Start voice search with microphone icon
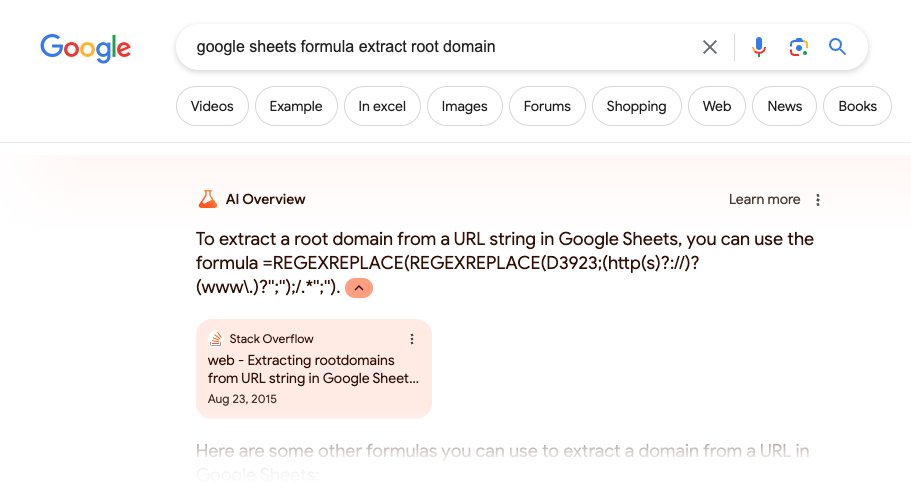This screenshot has height=482, width=911. click(759, 47)
